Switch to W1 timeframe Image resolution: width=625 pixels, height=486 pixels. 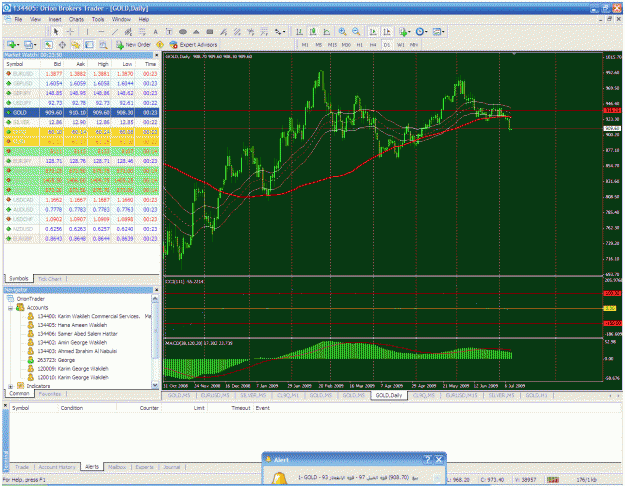pyautogui.click(x=401, y=45)
